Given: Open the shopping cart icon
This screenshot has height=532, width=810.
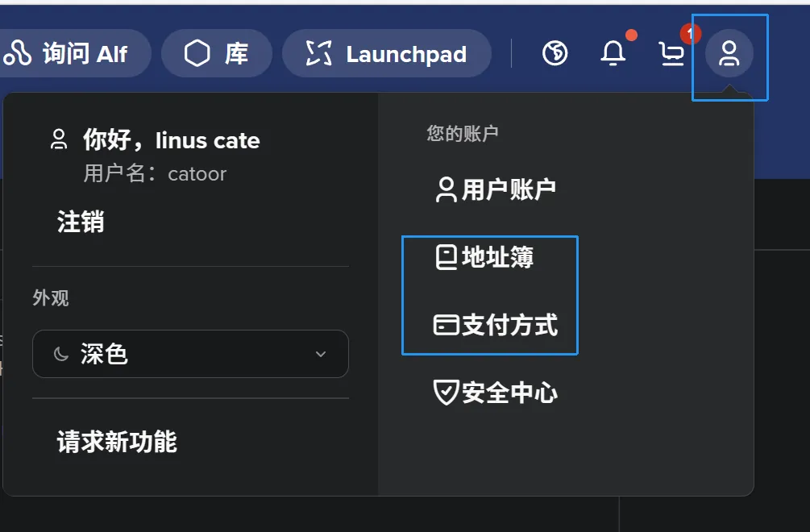Looking at the screenshot, I should coord(672,54).
